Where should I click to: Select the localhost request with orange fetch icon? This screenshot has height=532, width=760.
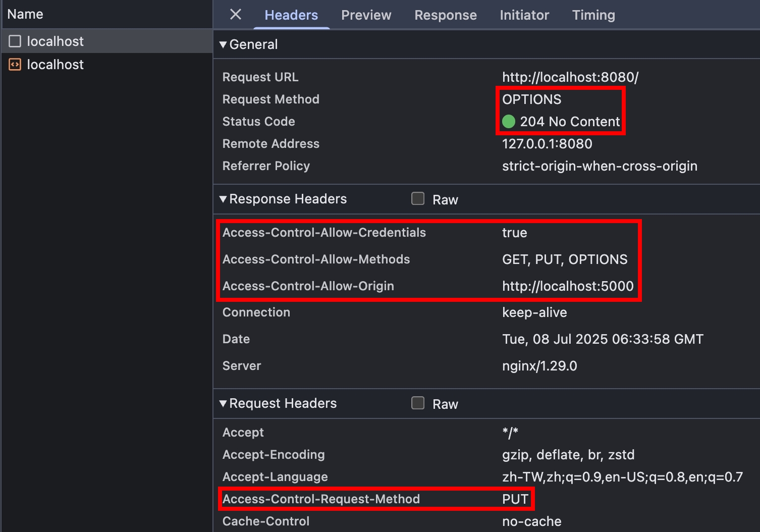pos(106,65)
